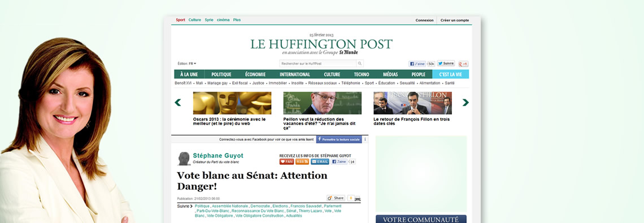The height and width of the screenshot is (223, 644).
Task: Go to previous carousel stories arrow
Action: click(178, 102)
